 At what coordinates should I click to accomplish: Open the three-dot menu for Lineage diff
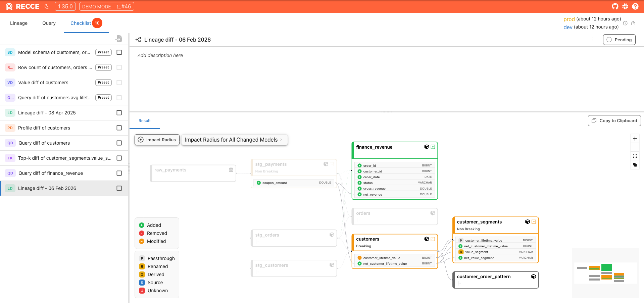coord(593,40)
